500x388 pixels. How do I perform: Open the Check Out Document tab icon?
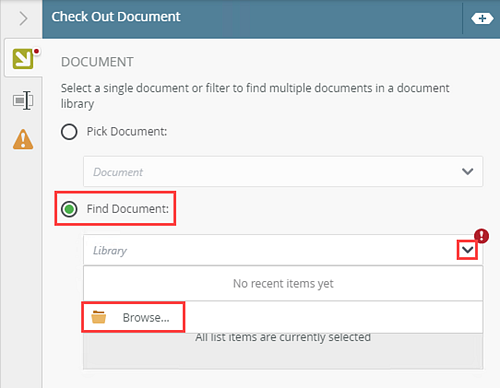click(23, 58)
